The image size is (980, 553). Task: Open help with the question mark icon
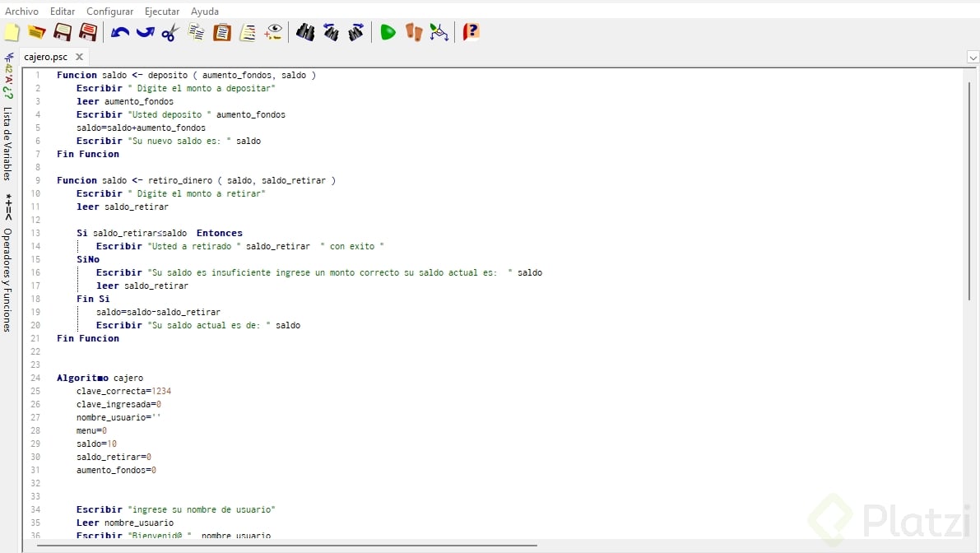click(471, 32)
